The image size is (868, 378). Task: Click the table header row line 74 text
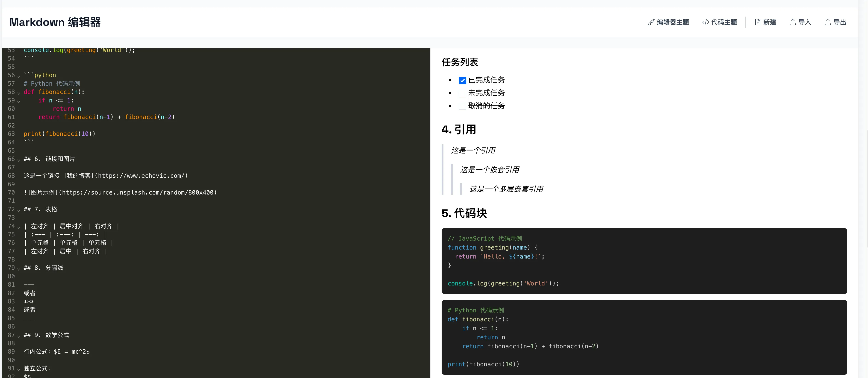[71, 226]
